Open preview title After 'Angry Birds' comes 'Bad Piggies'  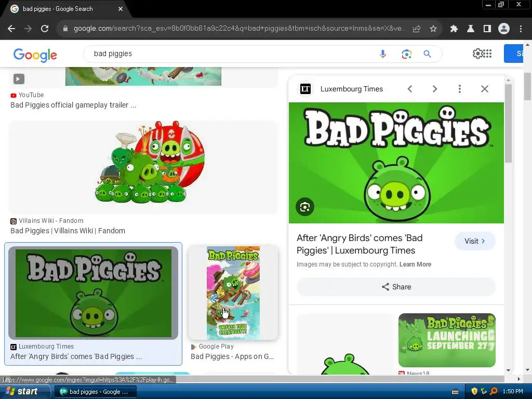tap(360, 244)
